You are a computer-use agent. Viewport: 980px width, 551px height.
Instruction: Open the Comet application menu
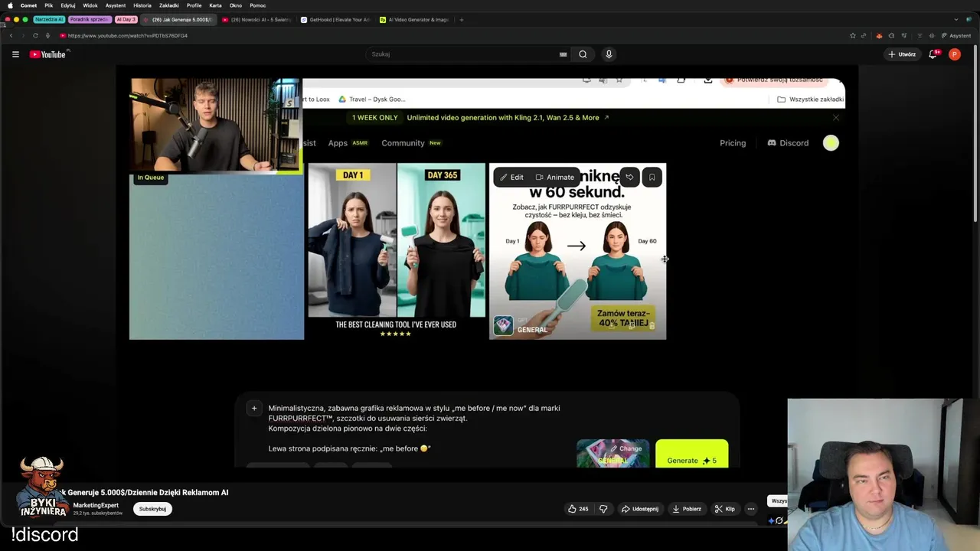point(28,5)
